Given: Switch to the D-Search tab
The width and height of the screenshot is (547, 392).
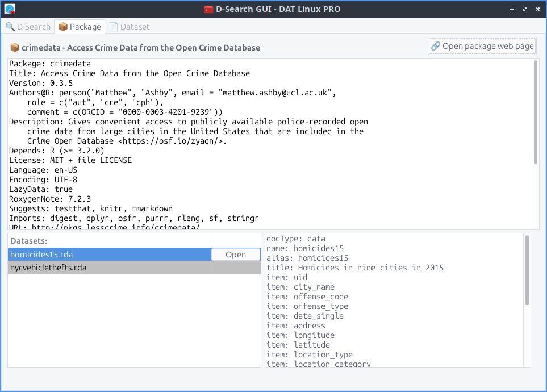Looking at the screenshot, I should click(28, 26).
